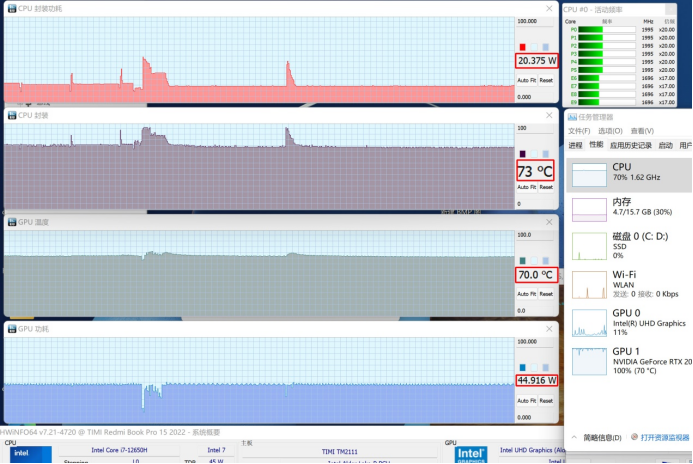Click the P3 core row in 活动频率 window
The height and width of the screenshot is (464, 693).
click(x=622, y=54)
